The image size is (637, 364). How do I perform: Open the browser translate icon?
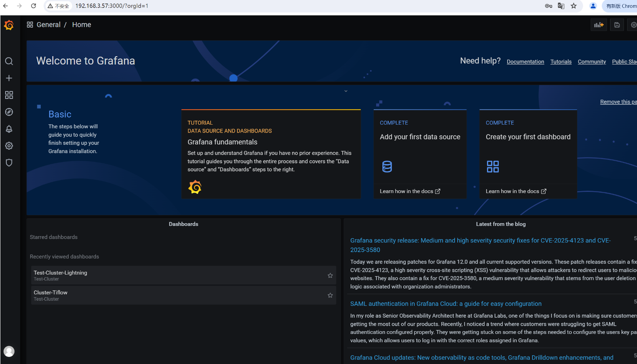(561, 6)
